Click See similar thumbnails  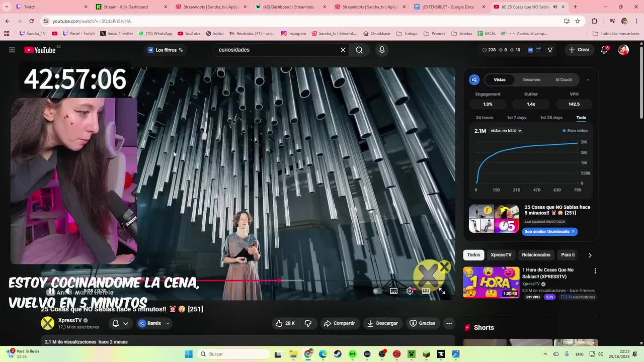coord(549,232)
